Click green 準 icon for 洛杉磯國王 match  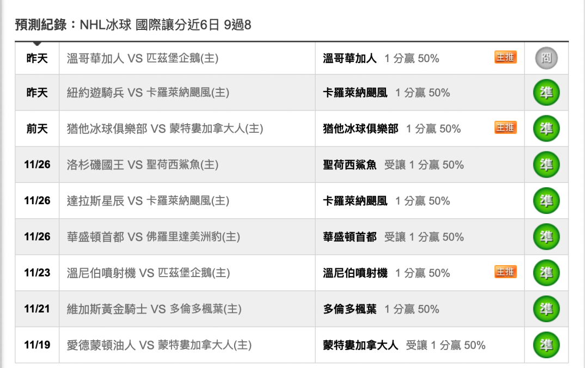[x=547, y=165]
